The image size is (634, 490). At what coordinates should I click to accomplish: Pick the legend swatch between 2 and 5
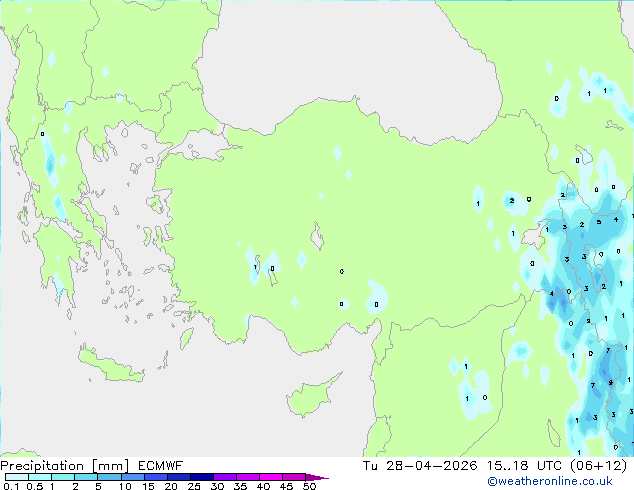[86, 477]
